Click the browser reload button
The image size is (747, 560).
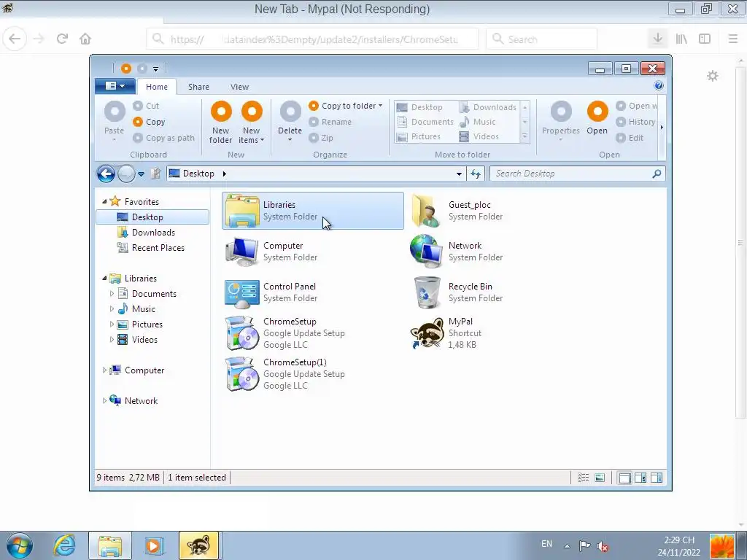[62, 39]
